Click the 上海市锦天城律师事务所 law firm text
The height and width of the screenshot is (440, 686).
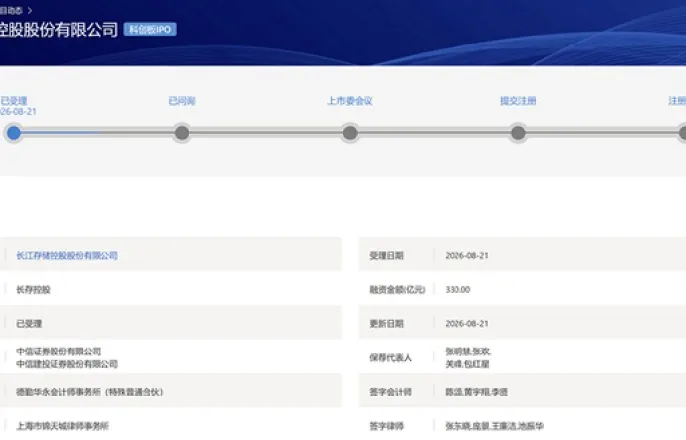click(63, 426)
